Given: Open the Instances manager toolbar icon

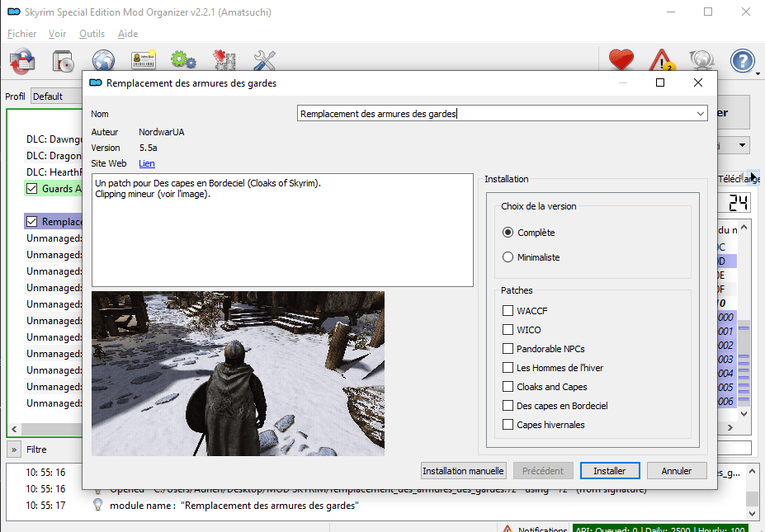Looking at the screenshot, I should (63, 61).
